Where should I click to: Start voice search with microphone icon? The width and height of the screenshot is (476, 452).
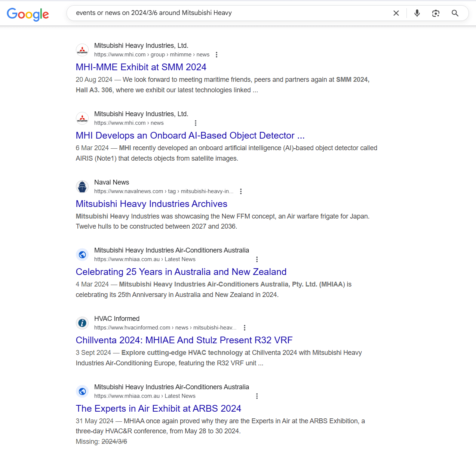pos(417,13)
